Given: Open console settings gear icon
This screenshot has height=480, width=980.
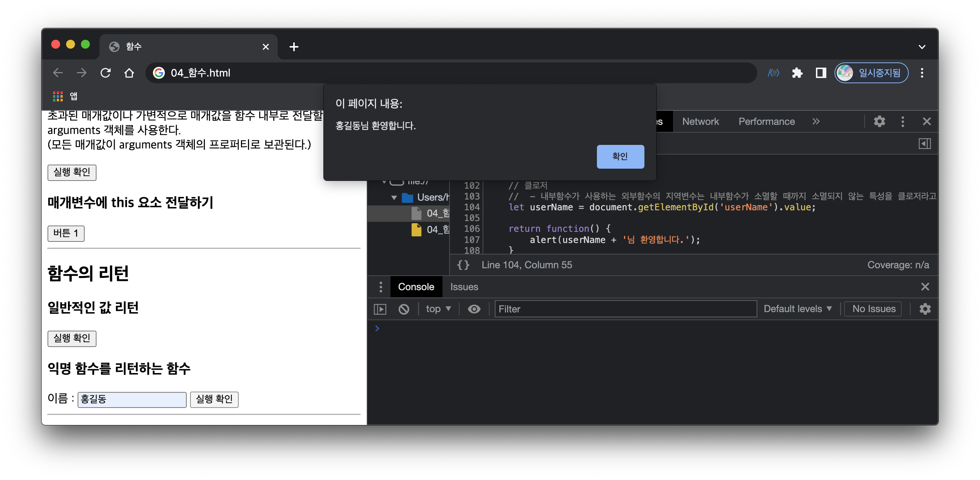Looking at the screenshot, I should click(925, 309).
